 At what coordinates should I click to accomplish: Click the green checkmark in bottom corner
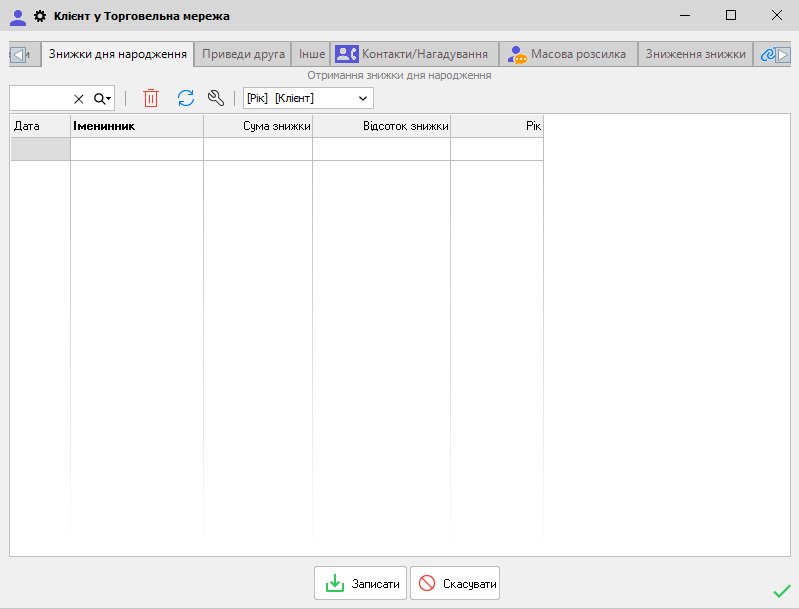(x=781, y=591)
